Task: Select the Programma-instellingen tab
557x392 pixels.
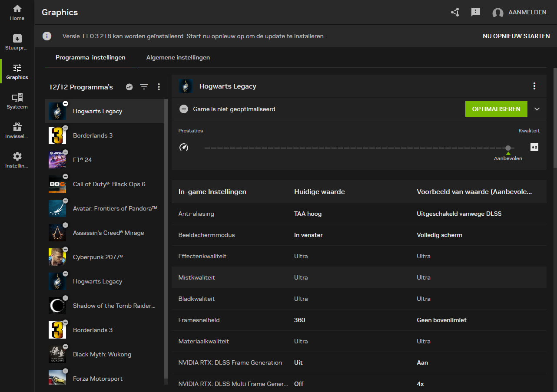Action: point(90,58)
